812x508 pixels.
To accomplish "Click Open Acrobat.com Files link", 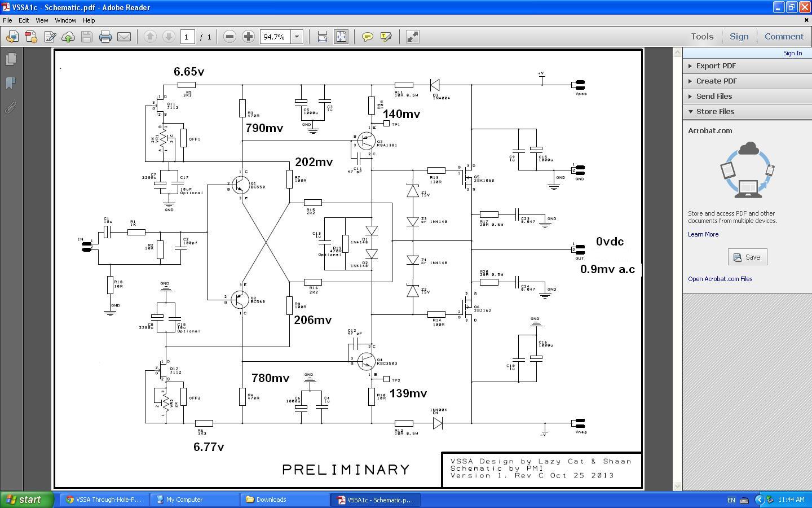I will [x=720, y=279].
